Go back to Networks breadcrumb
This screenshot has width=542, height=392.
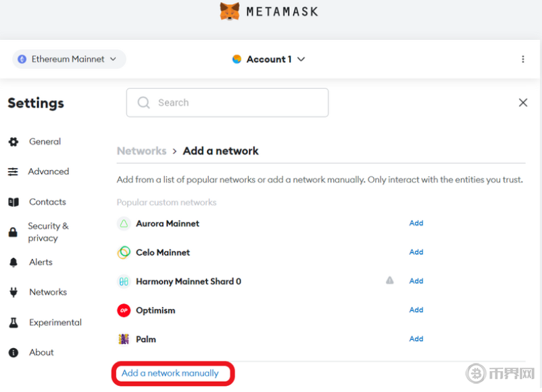[141, 151]
